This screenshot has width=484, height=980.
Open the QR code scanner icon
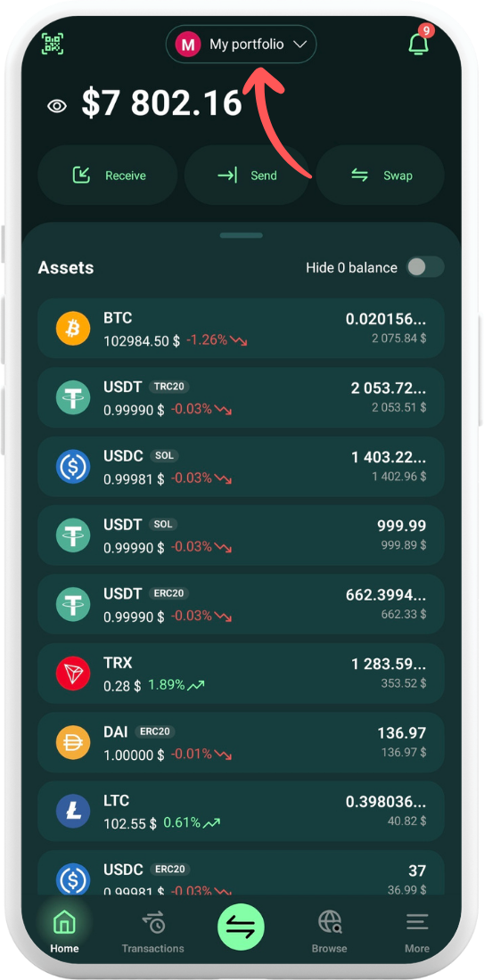[53, 43]
